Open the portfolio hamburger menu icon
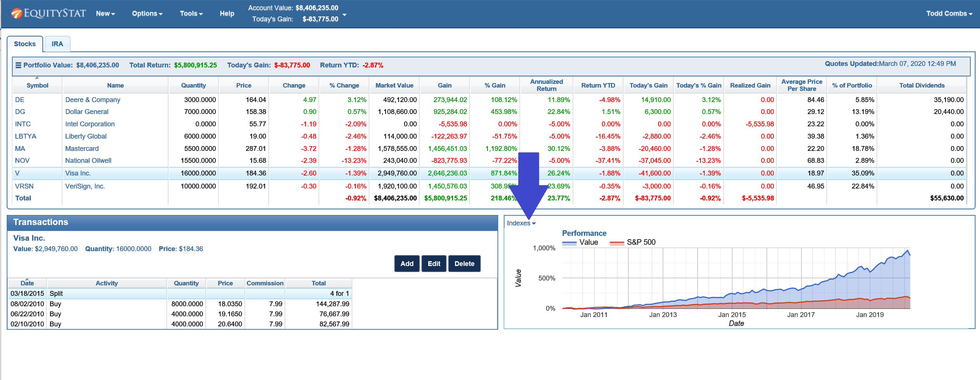This screenshot has height=380, width=980. pyautogui.click(x=18, y=65)
